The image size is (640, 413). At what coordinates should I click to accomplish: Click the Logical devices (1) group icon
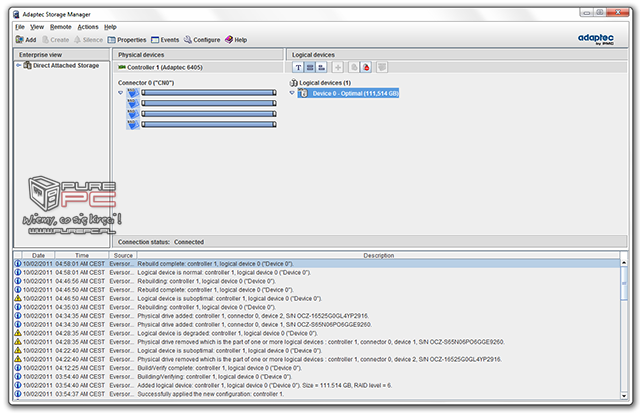click(x=293, y=83)
